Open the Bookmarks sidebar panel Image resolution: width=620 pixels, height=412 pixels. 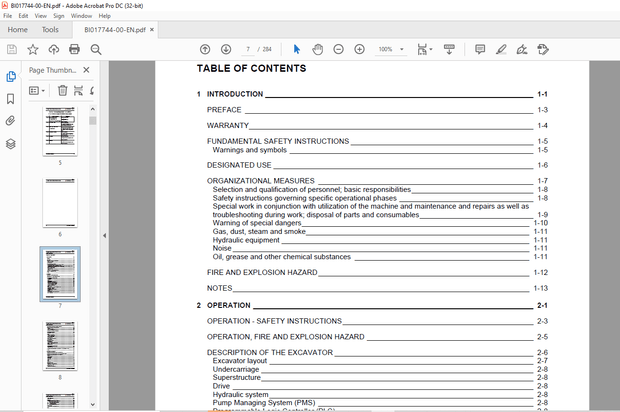pos(11,99)
